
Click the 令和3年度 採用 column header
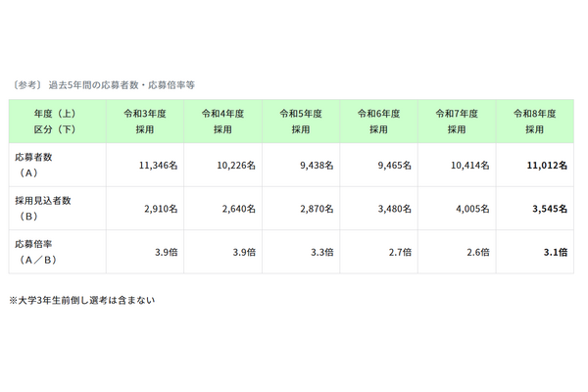[x=145, y=122]
